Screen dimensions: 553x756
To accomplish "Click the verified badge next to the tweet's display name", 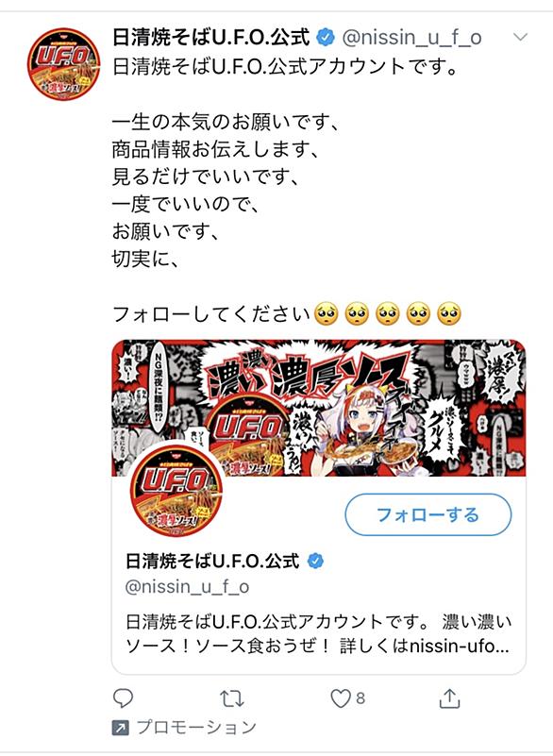I will point(326,37).
